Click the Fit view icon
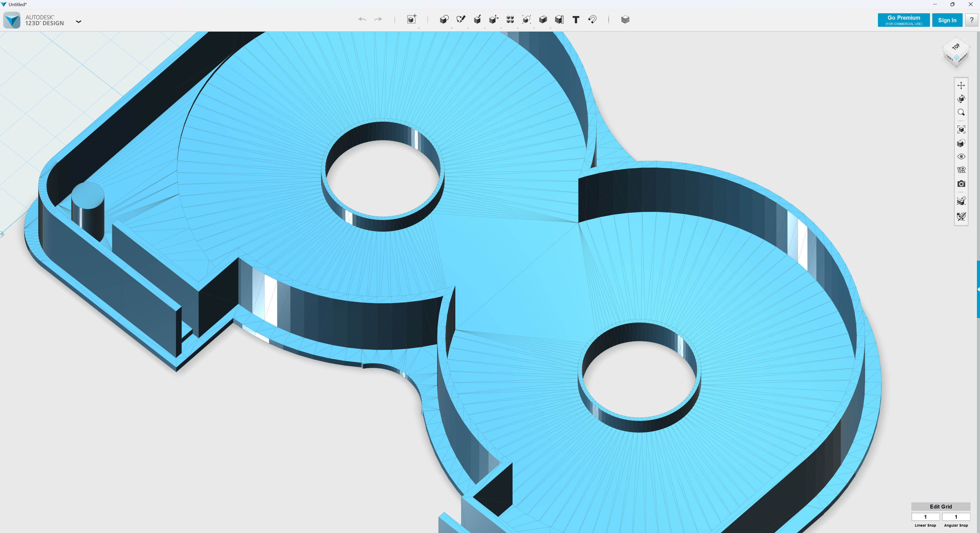The width and height of the screenshot is (980, 533). coord(961,129)
